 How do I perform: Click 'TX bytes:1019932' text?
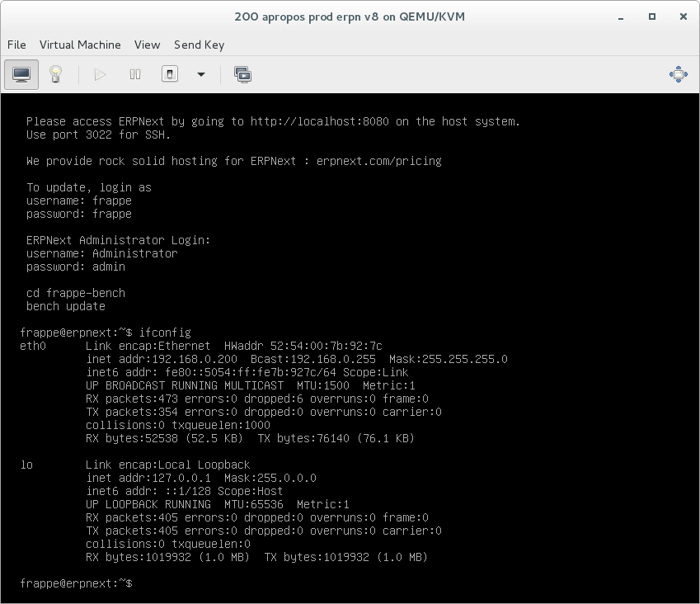tap(317, 558)
